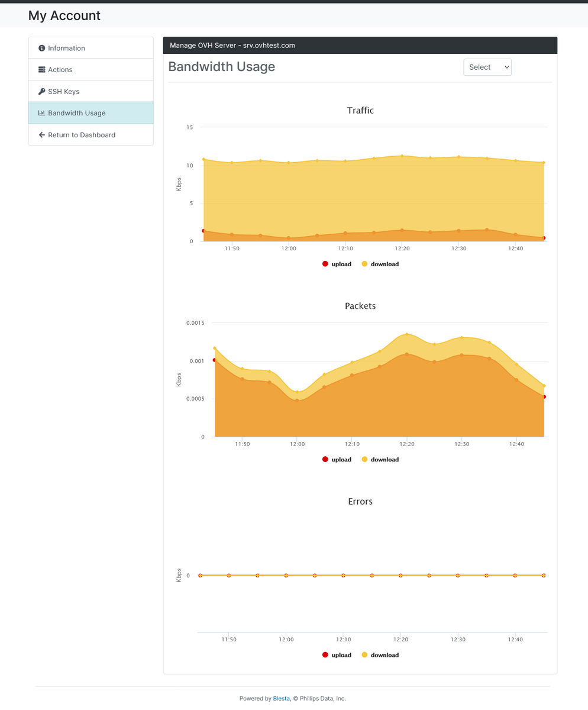Open the Blesta link in the footer
588x710 pixels.
click(281, 699)
